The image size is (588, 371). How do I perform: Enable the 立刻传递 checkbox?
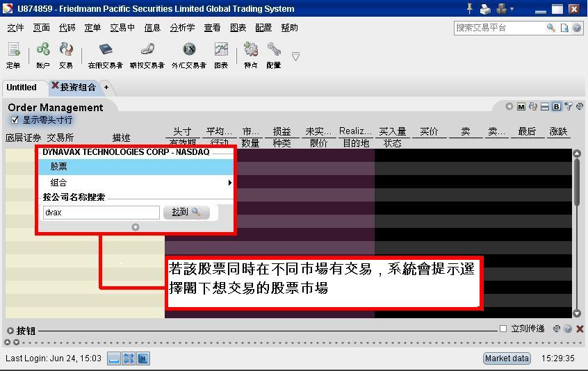503,329
